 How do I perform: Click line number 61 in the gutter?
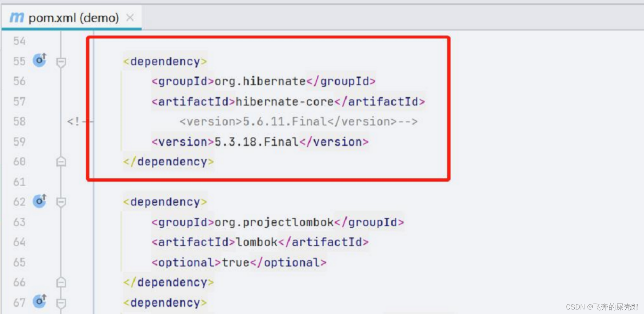[x=19, y=182]
